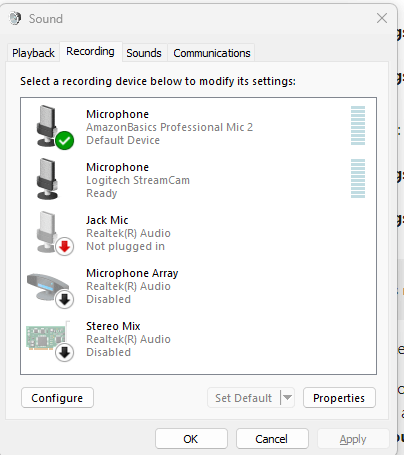Open the Sounds tab
This screenshot has width=404, height=455.
[144, 53]
